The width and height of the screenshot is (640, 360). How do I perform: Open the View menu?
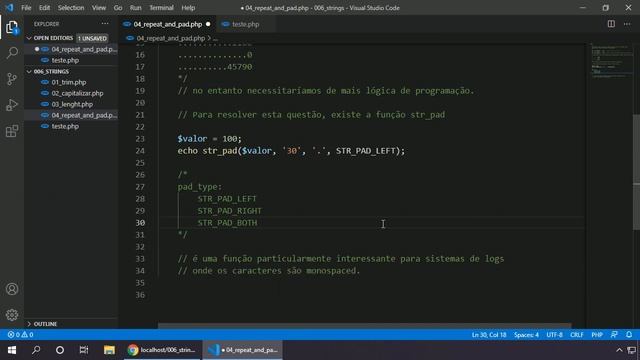[x=98, y=8]
